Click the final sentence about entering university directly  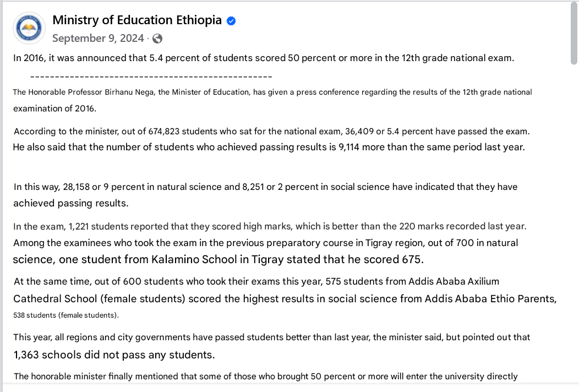266,376
